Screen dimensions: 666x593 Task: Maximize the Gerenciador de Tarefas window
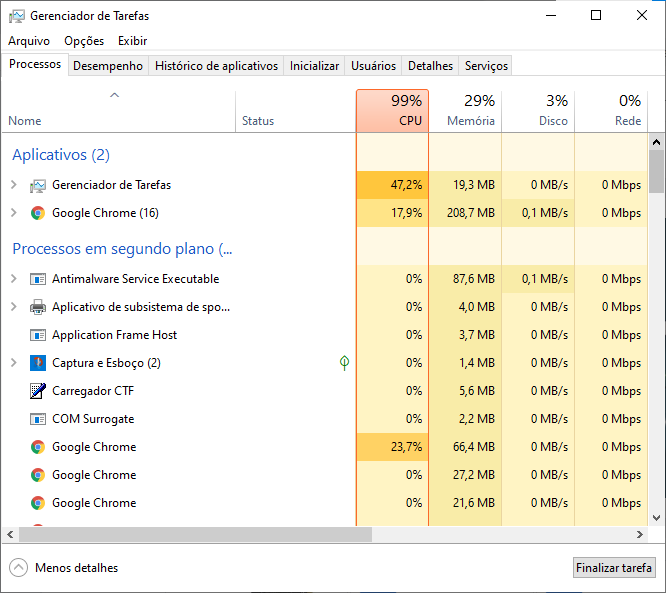(596, 15)
